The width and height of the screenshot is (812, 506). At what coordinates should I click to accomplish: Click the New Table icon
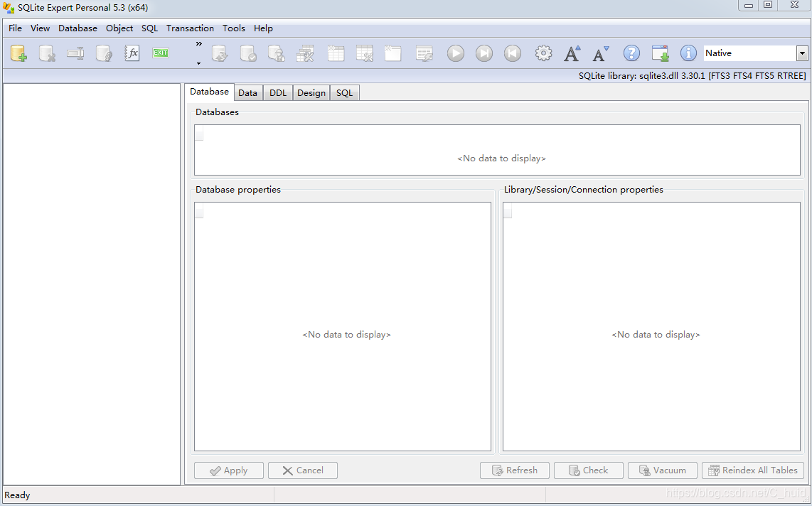tap(336, 53)
